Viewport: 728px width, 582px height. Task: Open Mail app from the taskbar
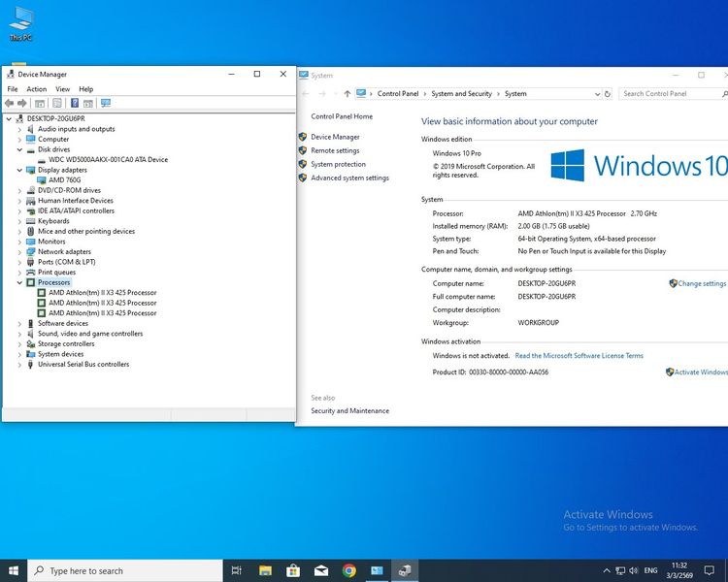321,570
